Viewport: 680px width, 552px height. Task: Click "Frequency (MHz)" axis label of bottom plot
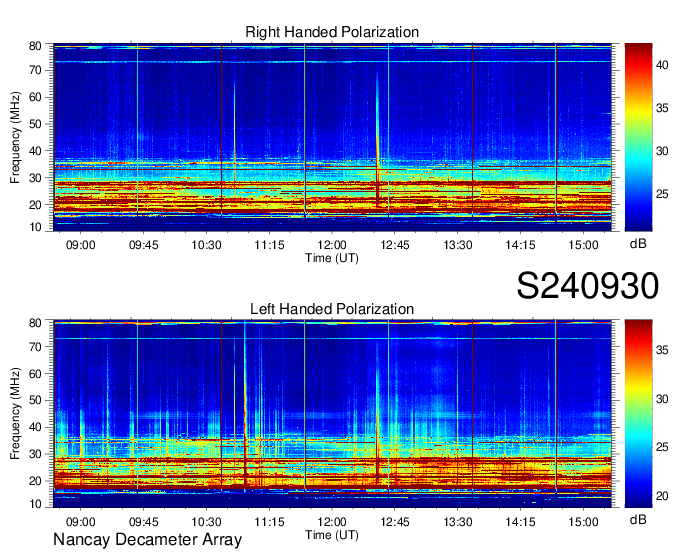[15, 414]
